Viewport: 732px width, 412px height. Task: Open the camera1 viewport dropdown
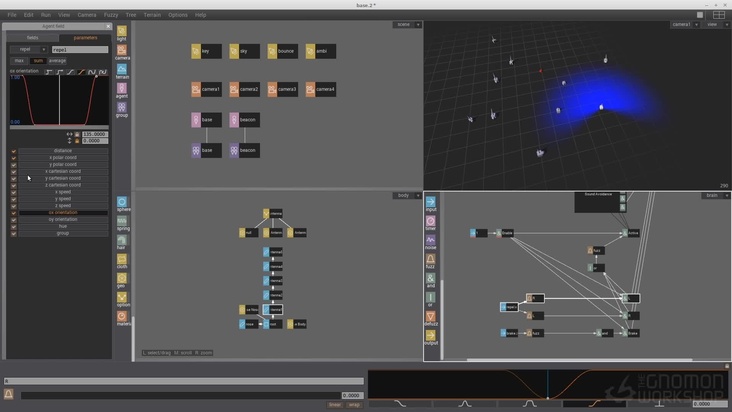[x=682, y=24]
